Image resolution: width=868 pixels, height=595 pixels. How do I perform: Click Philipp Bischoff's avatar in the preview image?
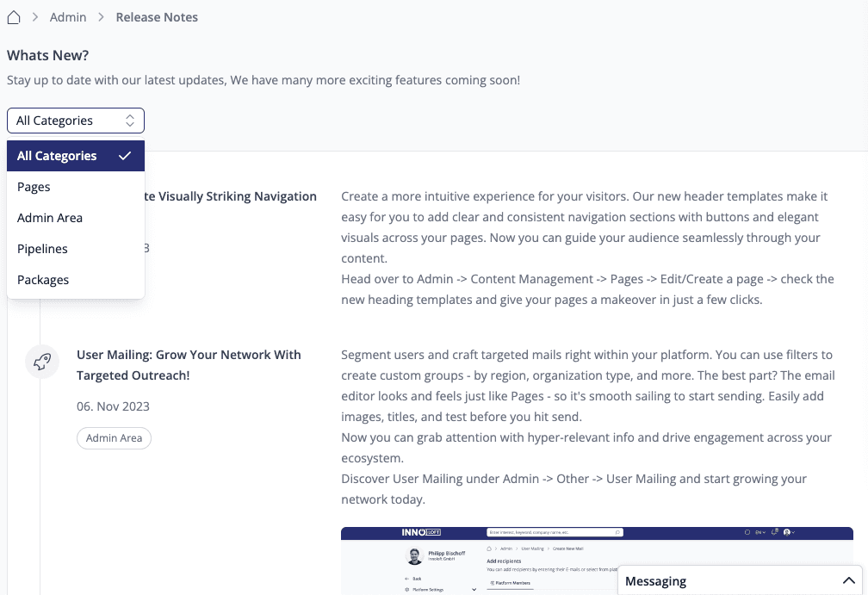tap(415, 555)
